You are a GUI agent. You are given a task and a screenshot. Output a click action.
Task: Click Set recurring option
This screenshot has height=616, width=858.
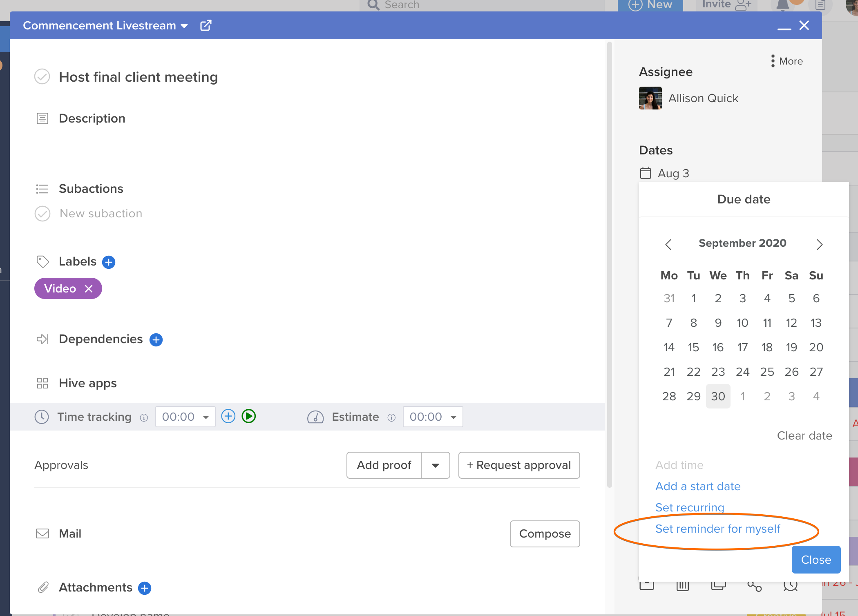pos(690,507)
